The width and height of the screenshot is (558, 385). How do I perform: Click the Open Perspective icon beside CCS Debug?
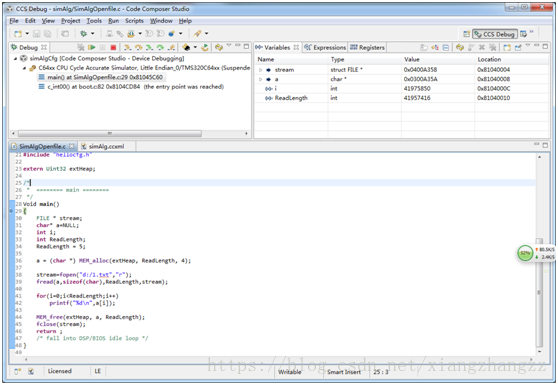point(466,34)
